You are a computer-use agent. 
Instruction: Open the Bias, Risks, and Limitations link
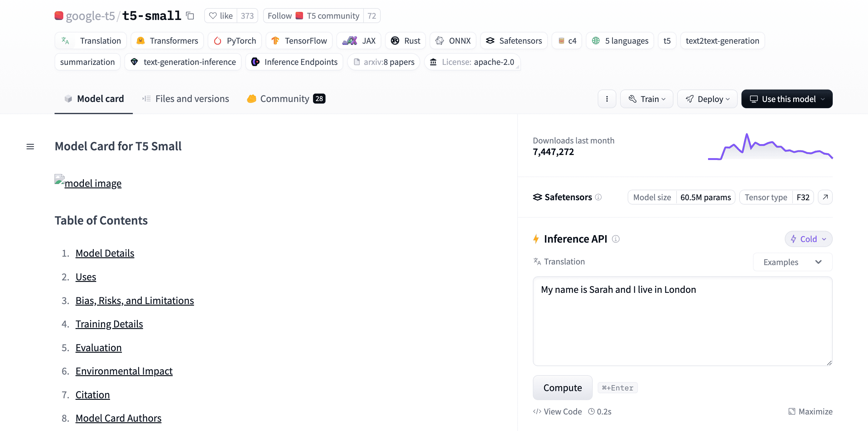pyautogui.click(x=134, y=300)
